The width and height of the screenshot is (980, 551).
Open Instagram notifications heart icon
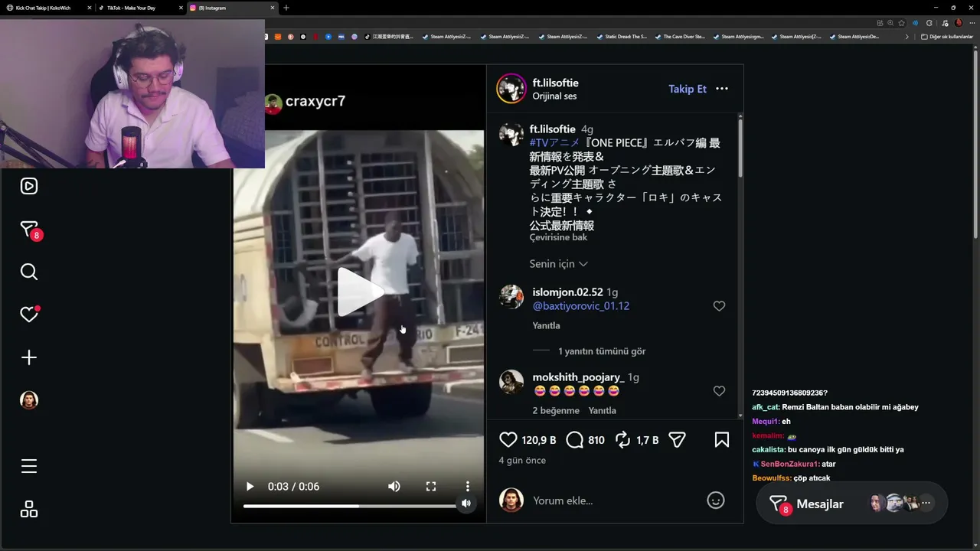[29, 315]
